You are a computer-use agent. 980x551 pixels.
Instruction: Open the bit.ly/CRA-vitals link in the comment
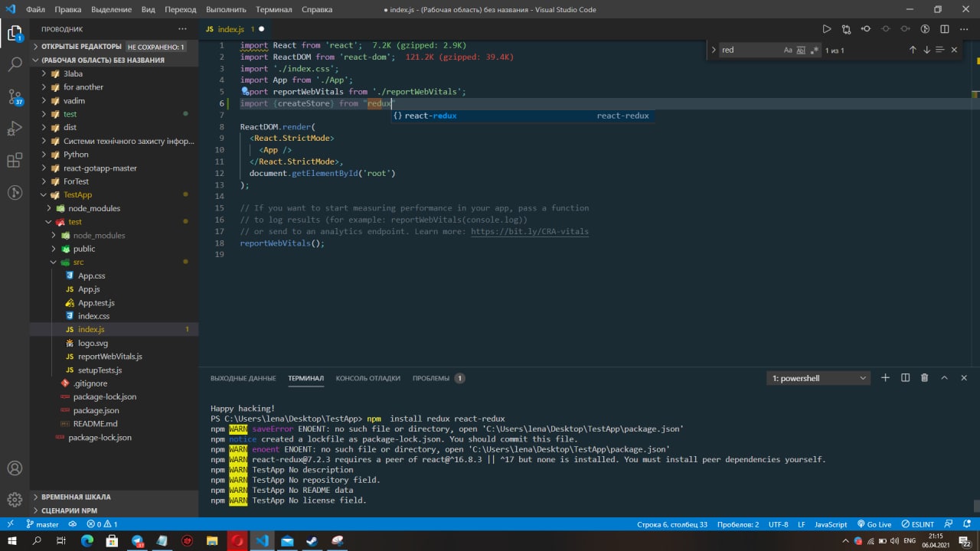pos(530,231)
